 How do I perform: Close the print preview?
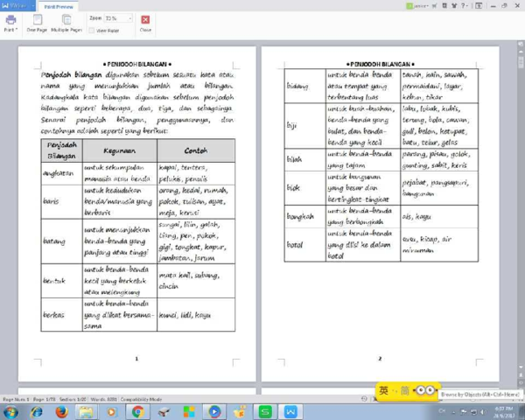[x=145, y=23]
